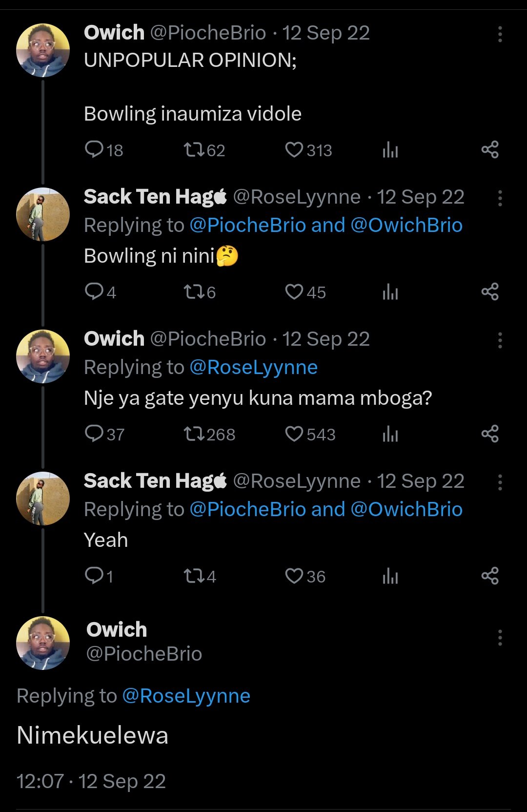The image size is (527, 812).
Task: Open @RoseLyynne link above 'Nimekuelewa'
Action: click(x=186, y=695)
